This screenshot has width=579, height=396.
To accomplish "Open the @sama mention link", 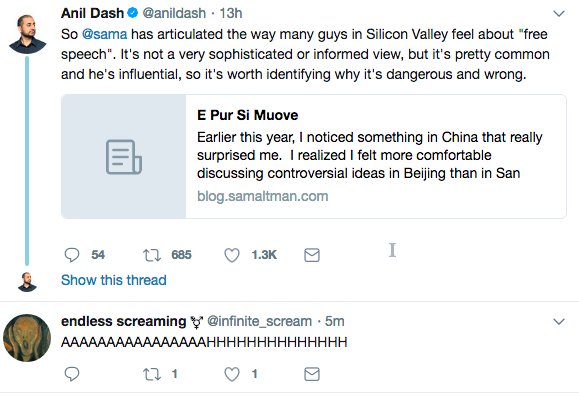I will 105,34.
